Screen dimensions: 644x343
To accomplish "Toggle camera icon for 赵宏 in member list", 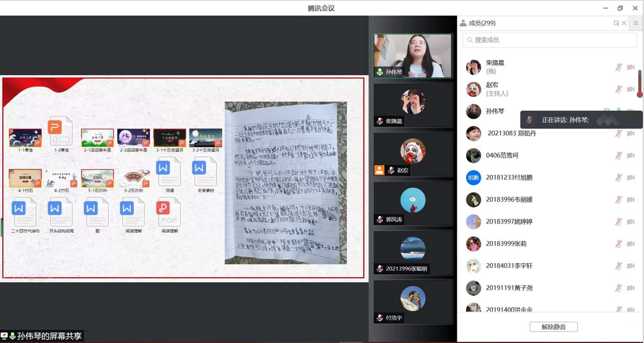I will (x=631, y=89).
